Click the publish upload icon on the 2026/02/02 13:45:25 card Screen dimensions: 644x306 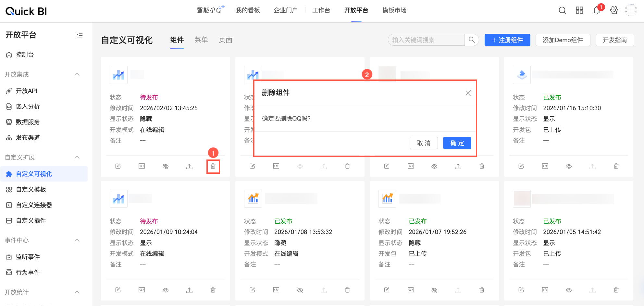tap(189, 166)
